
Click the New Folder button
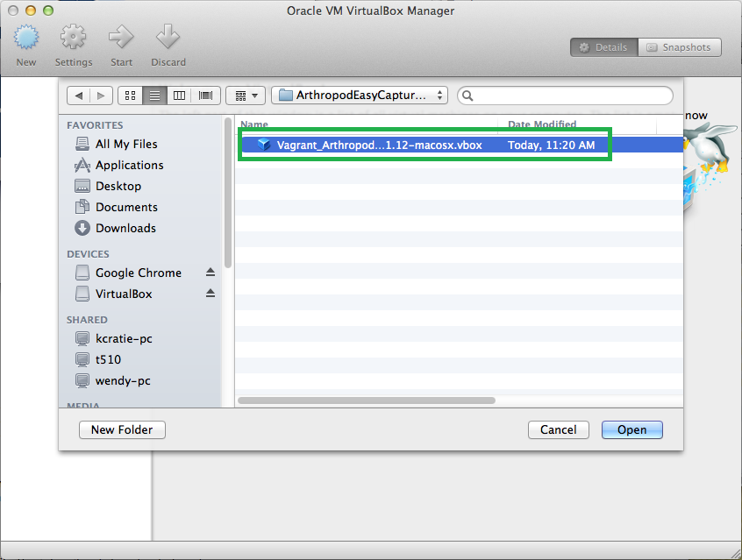click(122, 430)
